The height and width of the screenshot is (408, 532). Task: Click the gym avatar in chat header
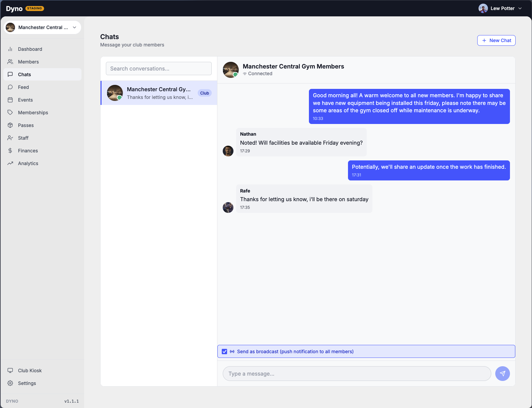tap(231, 70)
